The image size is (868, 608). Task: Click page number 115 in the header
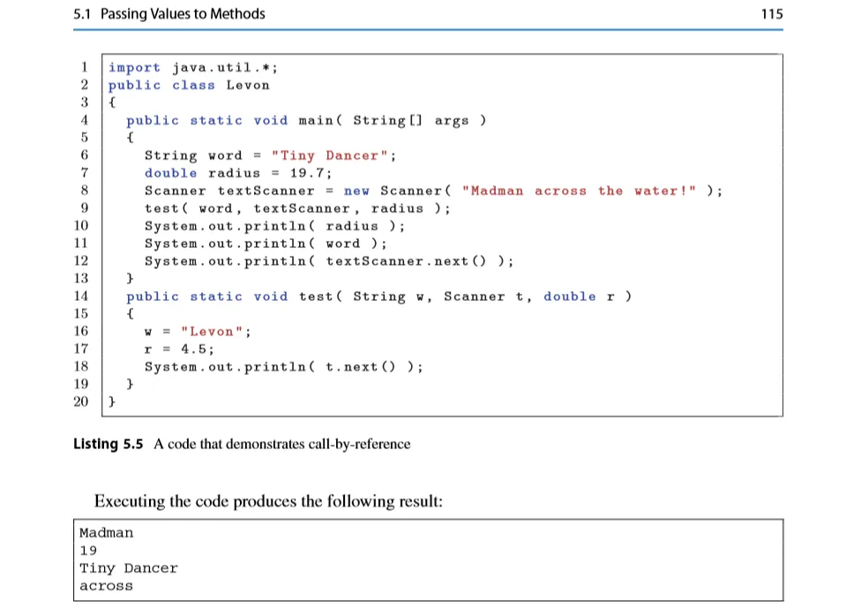click(x=770, y=14)
